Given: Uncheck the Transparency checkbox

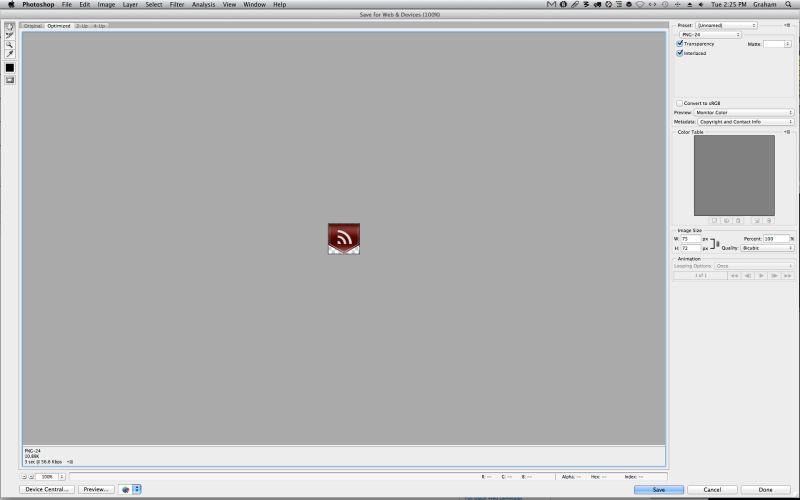Looking at the screenshot, I should pos(680,44).
